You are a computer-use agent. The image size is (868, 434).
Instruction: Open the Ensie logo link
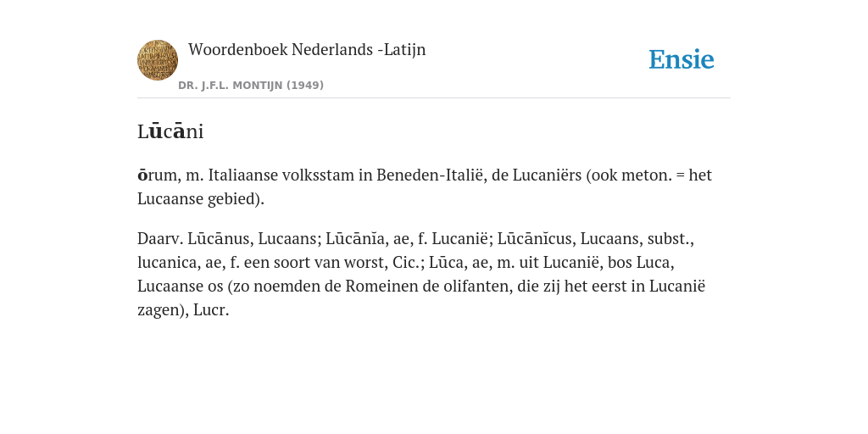click(682, 60)
